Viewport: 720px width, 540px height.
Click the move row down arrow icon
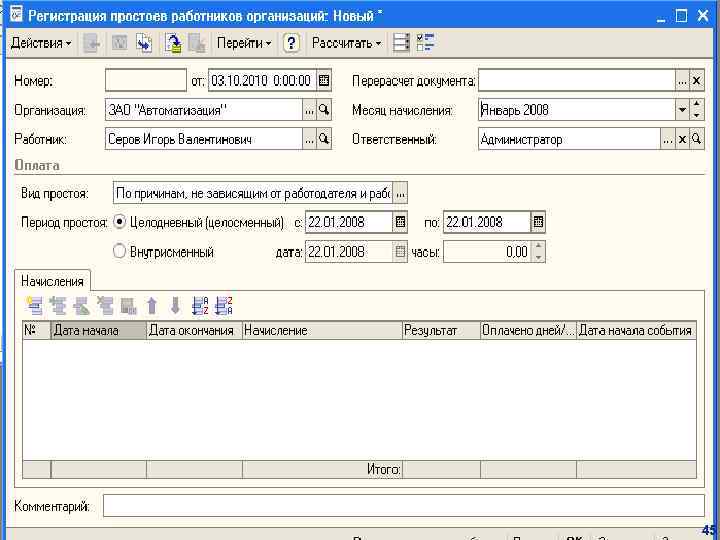175,306
